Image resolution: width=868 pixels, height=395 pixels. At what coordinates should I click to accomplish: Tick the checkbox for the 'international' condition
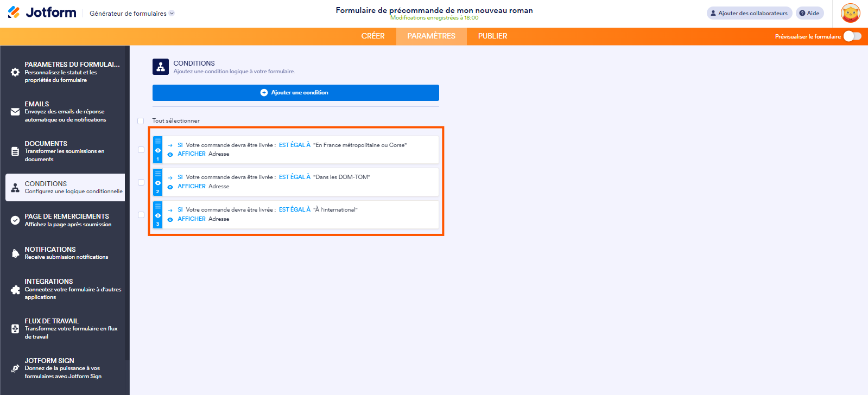tap(141, 215)
